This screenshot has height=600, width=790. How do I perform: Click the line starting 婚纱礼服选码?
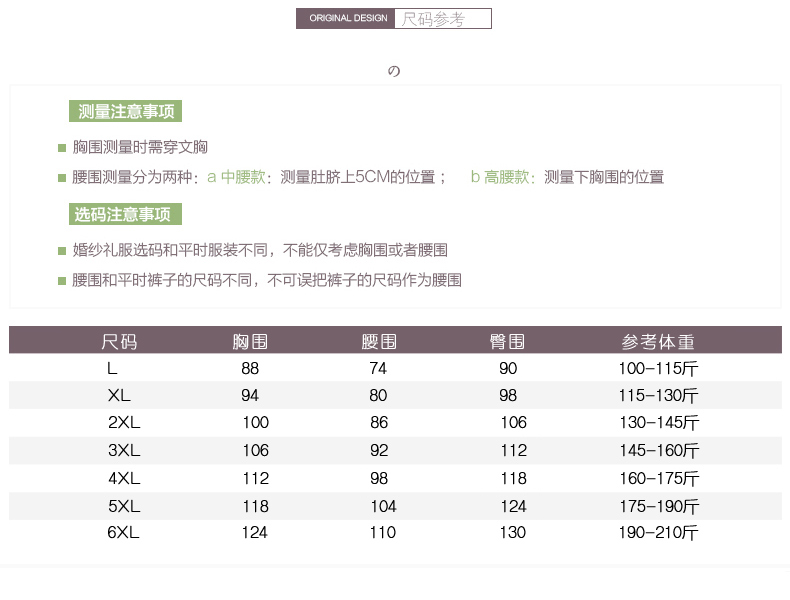(x=260, y=250)
